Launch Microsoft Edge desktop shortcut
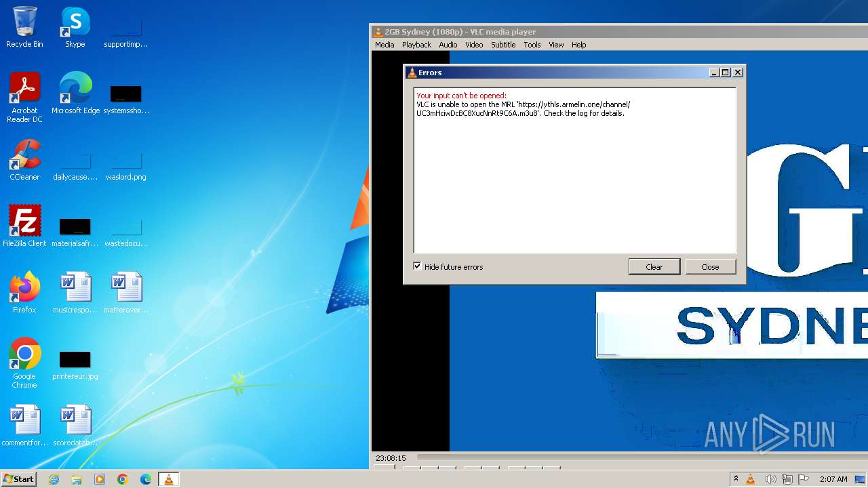The width and height of the screenshot is (868, 488). coord(75,94)
